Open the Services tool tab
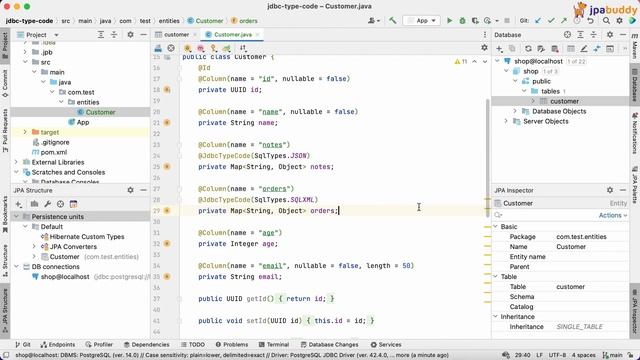The height and width of the screenshot is (360, 640). tap(386, 344)
